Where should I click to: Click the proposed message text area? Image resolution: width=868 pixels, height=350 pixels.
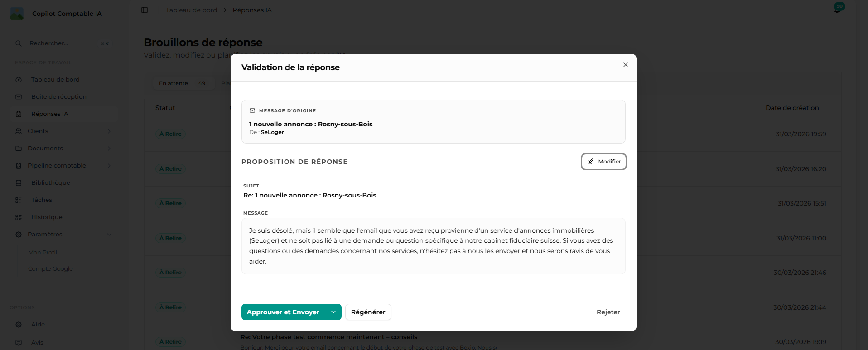click(x=434, y=246)
